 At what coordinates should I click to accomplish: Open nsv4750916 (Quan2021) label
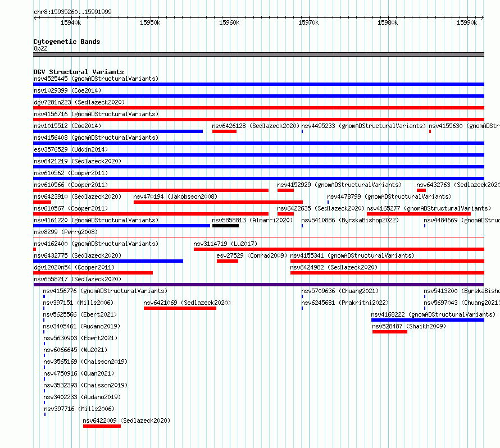coord(79,373)
